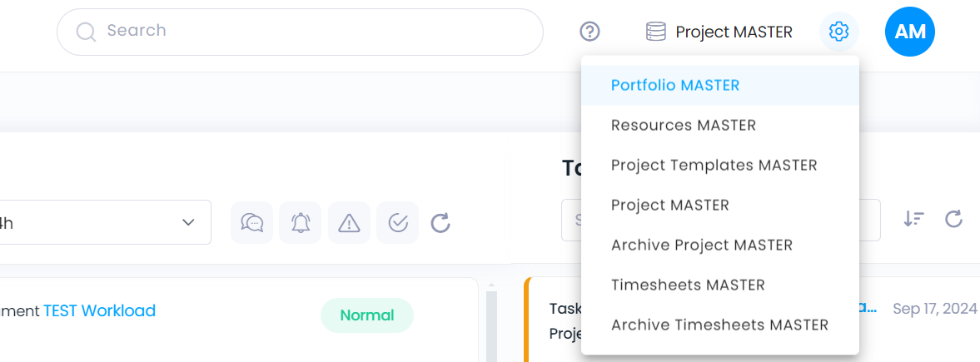The image size is (980, 362).
Task: Click the sort descending icon
Action: (913, 218)
